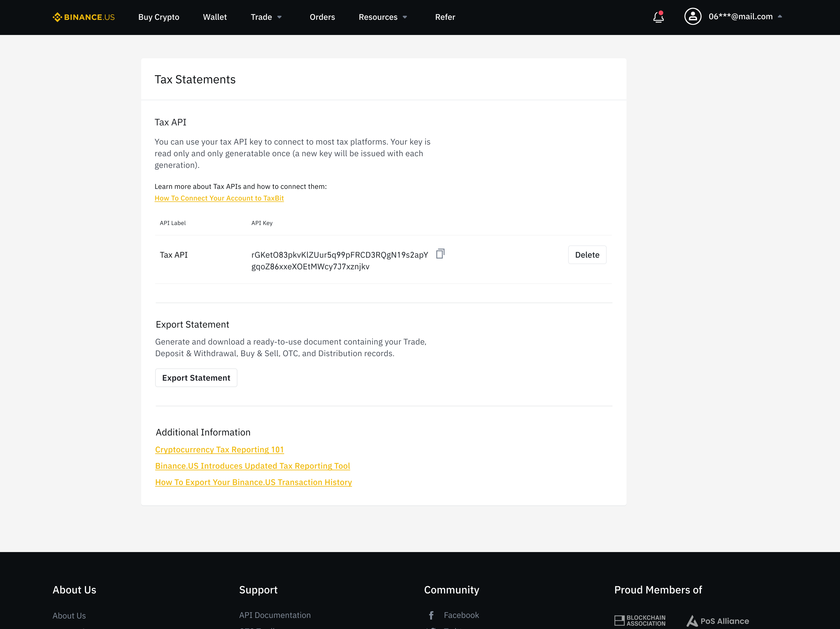Click the Tax Statements heading
The width and height of the screenshot is (840, 629).
pyautogui.click(x=195, y=79)
